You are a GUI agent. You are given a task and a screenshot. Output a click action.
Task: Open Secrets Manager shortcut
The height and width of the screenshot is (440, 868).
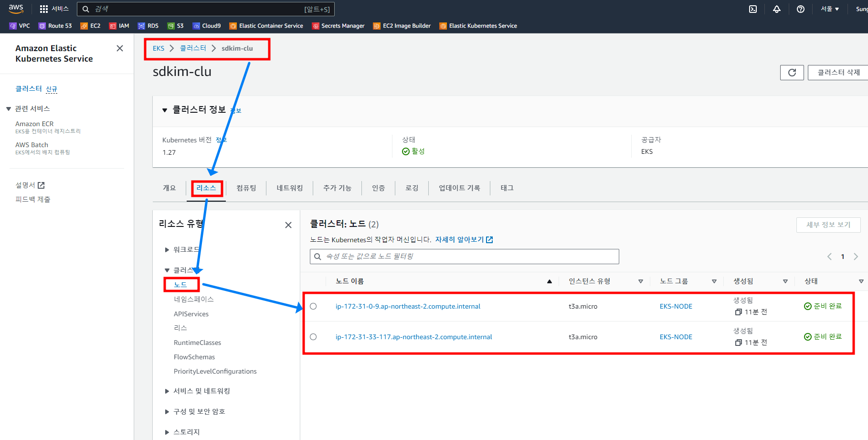[338, 26]
